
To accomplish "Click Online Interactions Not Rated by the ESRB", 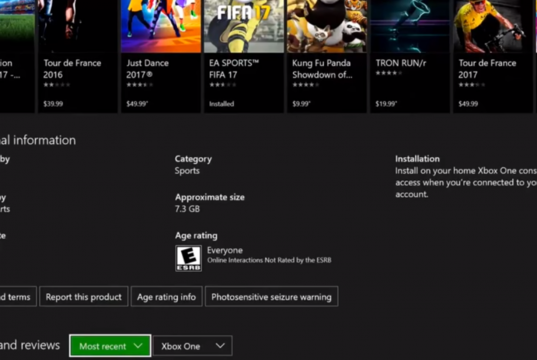I will click(x=269, y=260).
